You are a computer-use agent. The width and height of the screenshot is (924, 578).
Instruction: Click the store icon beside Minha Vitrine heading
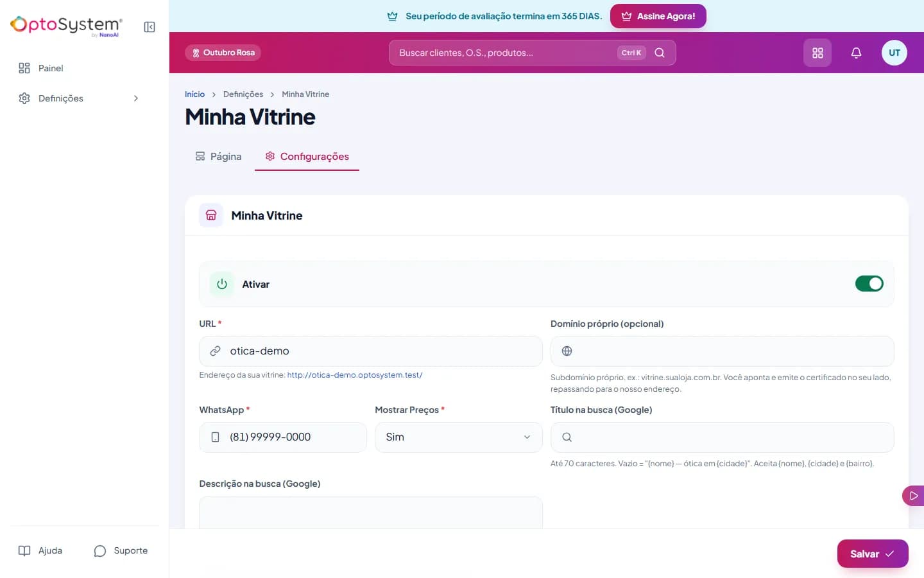tap(211, 216)
